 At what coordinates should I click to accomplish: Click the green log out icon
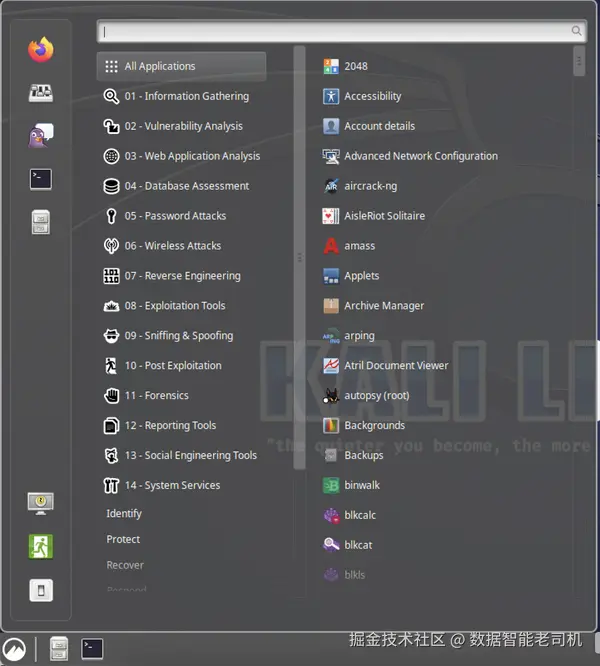pyautogui.click(x=41, y=547)
